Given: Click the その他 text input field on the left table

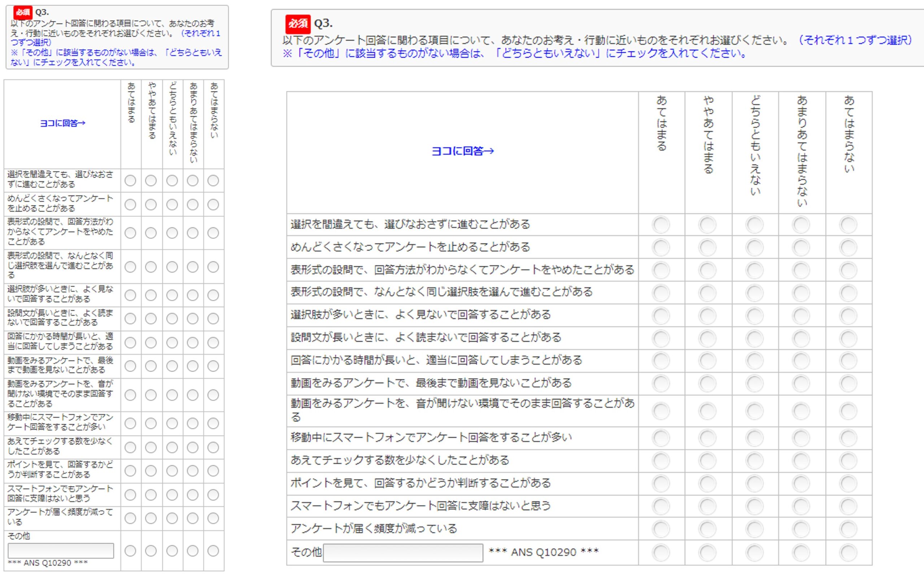Looking at the screenshot, I should [61, 550].
